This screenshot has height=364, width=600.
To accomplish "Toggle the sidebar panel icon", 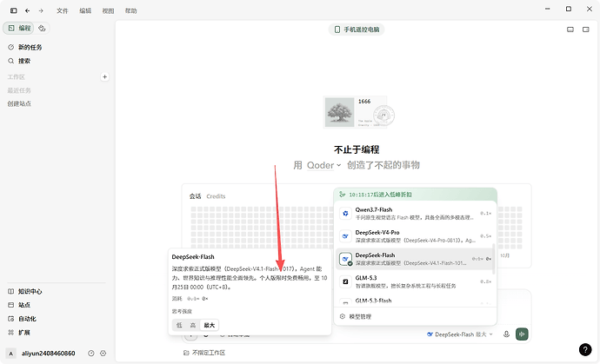I will [13, 10].
